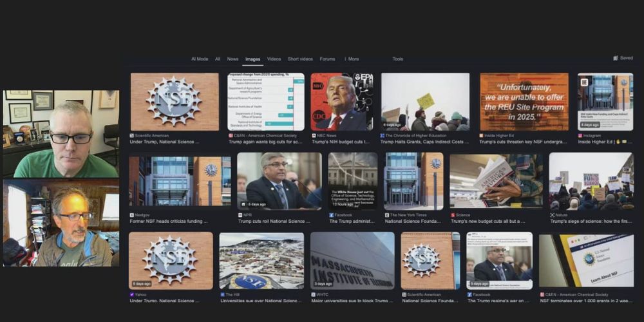Open 'Trump's new budget cuts all but a' link
The image size is (644, 322).
click(x=488, y=221)
